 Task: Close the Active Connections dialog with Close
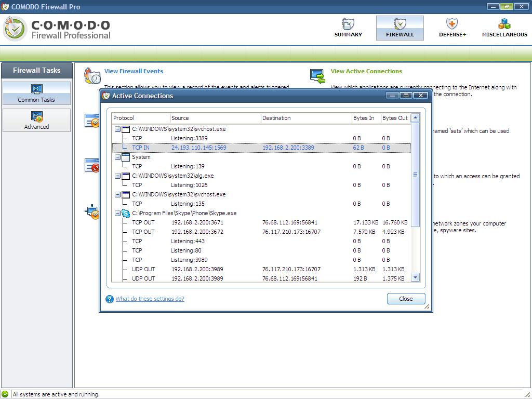406,299
